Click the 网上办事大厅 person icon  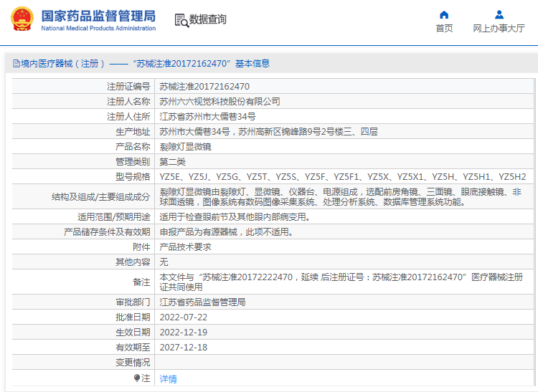pyautogui.click(x=499, y=14)
